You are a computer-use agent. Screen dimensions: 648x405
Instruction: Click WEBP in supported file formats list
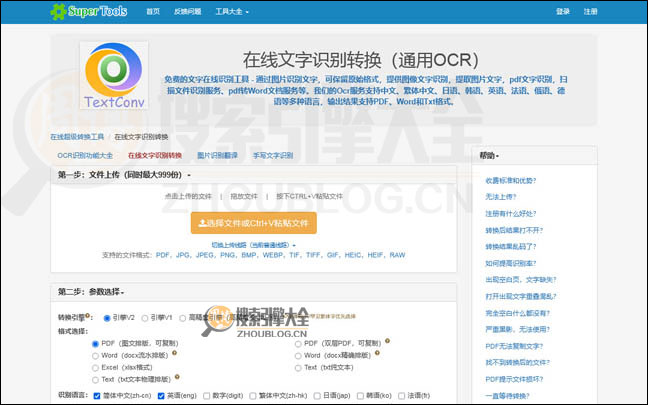point(273,255)
